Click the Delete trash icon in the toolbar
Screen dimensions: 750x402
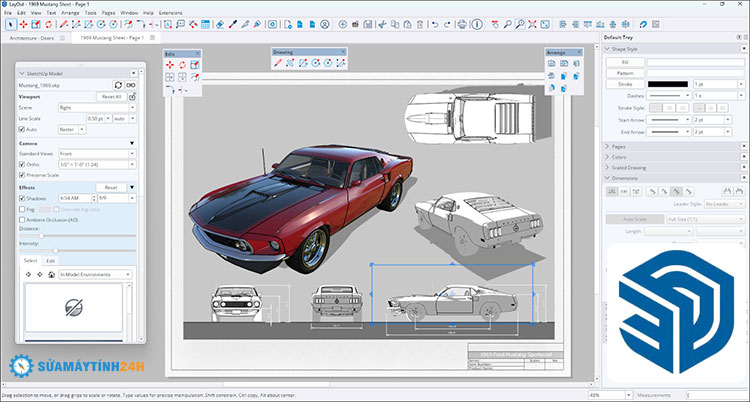[419, 24]
